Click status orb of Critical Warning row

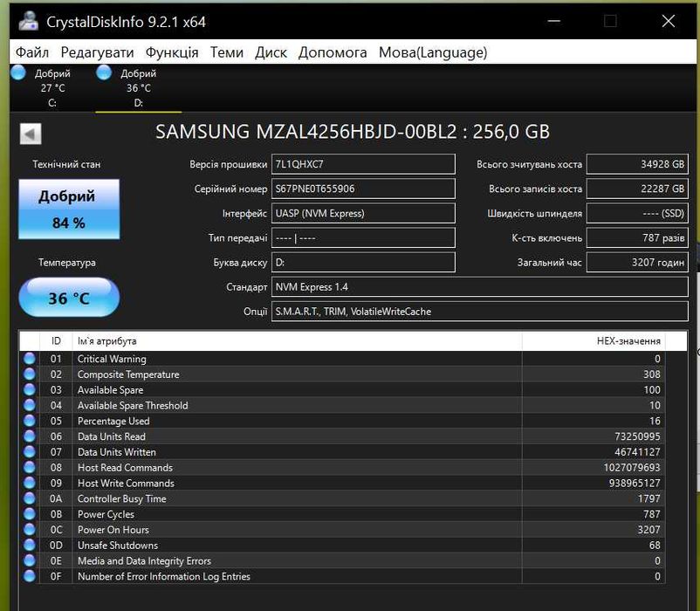click(30, 359)
